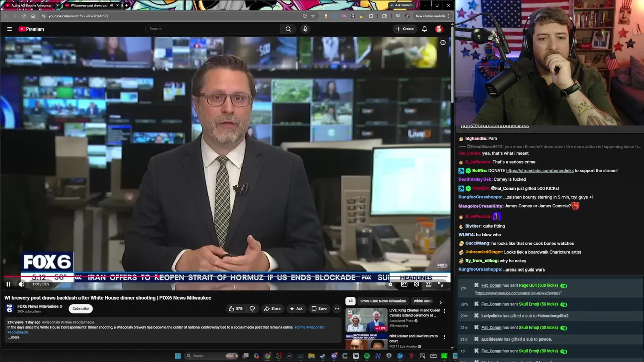Enter fullscreen on the video

pos(440,284)
